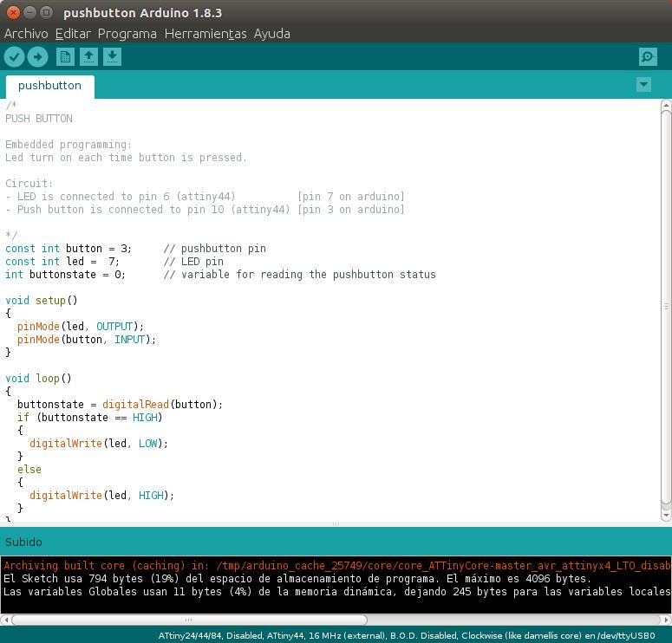Click the editor vertical scrollbar thumb
The height and width of the screenshot is (643, 672).
[666, 308]
